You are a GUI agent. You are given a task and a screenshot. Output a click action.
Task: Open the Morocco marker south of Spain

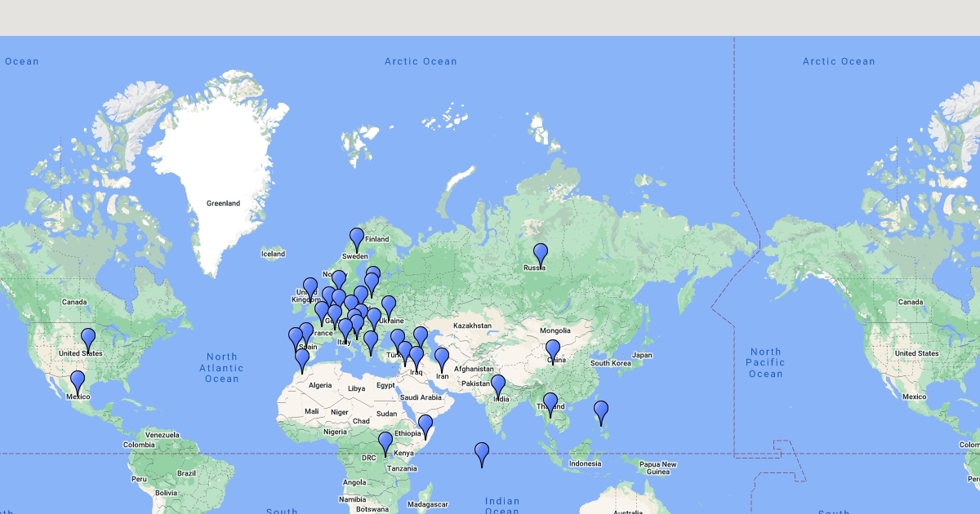coord(302,360)
